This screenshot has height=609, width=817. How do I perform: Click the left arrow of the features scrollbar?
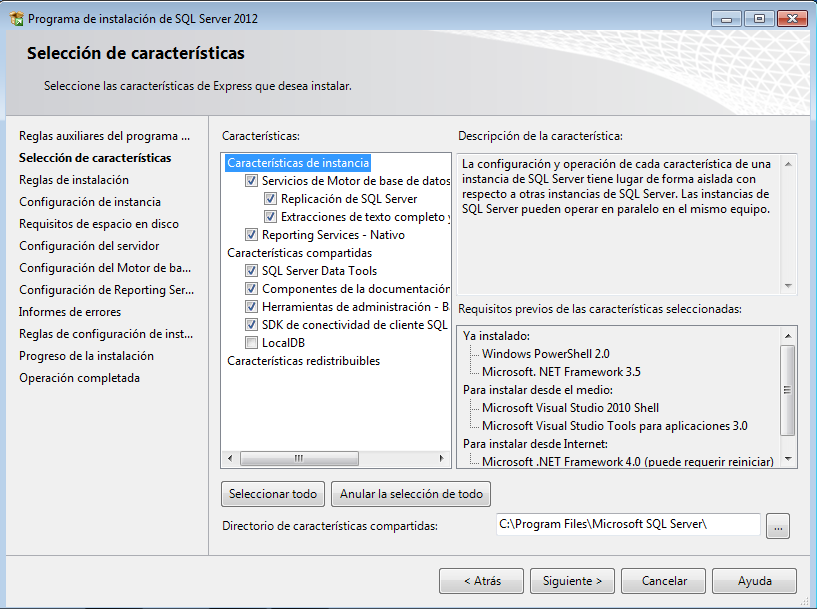click(229, 457)
